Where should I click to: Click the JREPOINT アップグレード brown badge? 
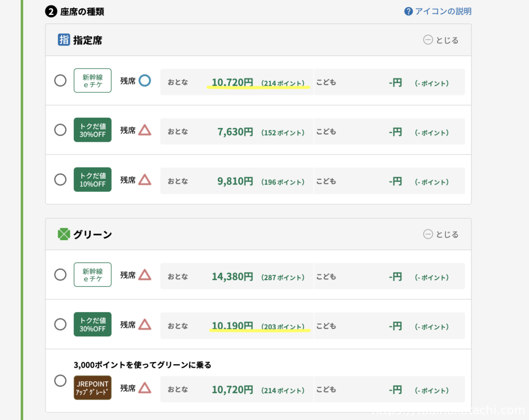92,387
